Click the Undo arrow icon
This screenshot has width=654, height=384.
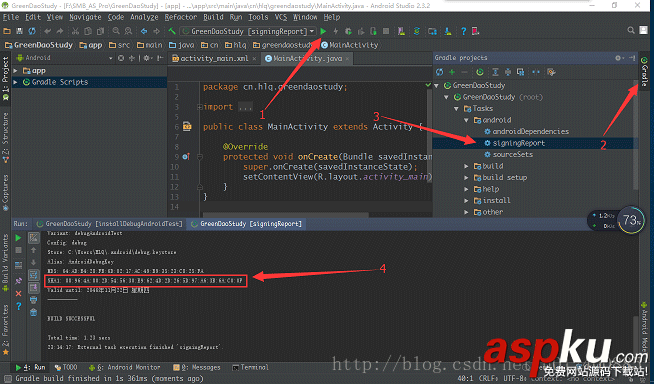pyautogui.click(x=48, y=31)
